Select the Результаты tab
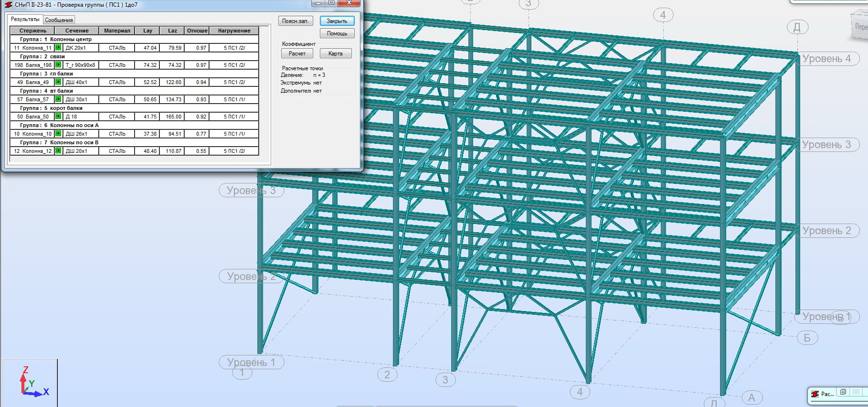Screen dimensions: 868x407 [25, 19]
